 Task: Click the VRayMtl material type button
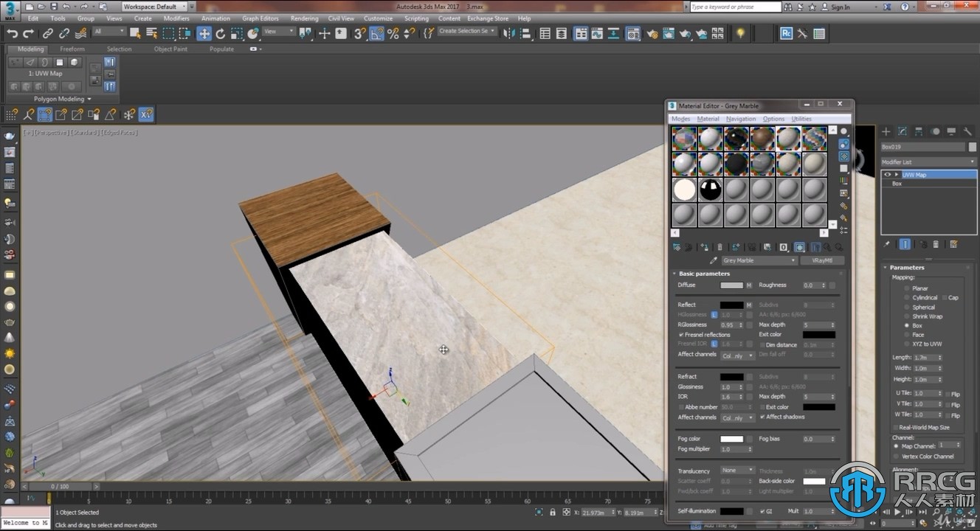[822, 260]
